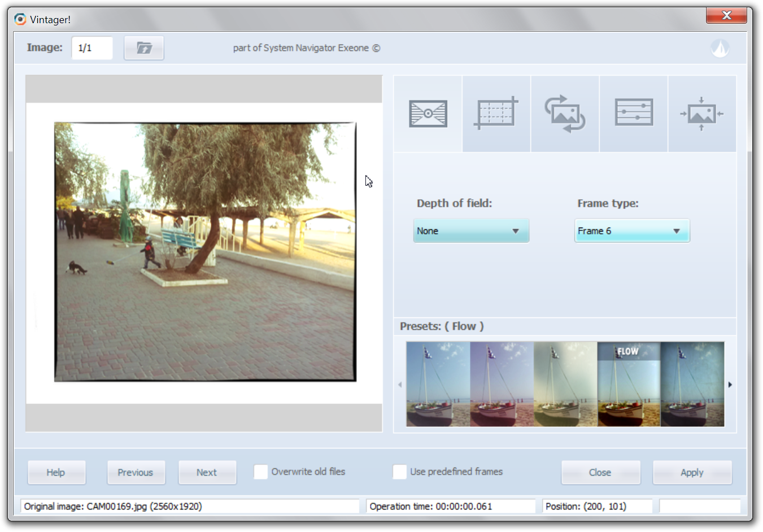The width and height of the screenshot is (763, 532).
Task: Enable Overwrite old files checkbox
Action: pos(260,472)
